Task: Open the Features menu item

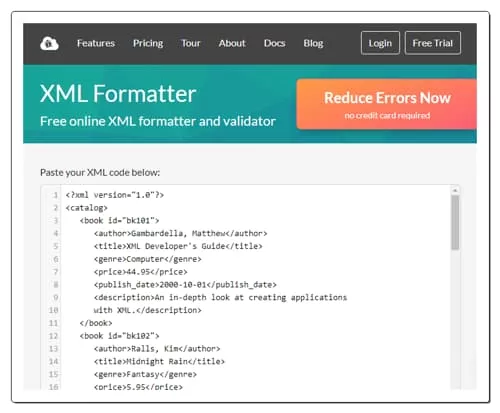Action: pyautogui.click(x=96, y=43)
